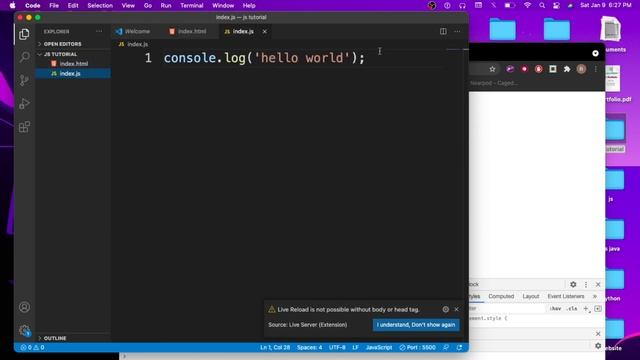640x360 pixels.
Task: Split the editor to the right
Action: pyautogui.click(x=443, y=31)
